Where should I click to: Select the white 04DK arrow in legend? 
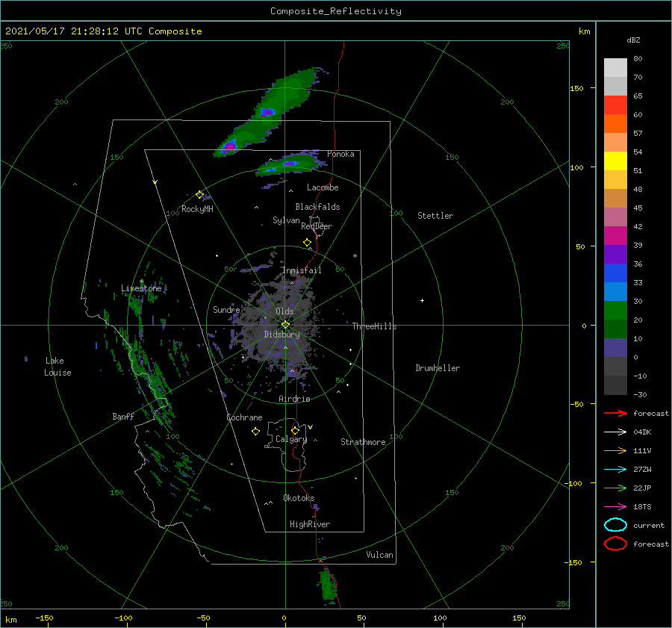pyautogui.click(x=615, y=432)
